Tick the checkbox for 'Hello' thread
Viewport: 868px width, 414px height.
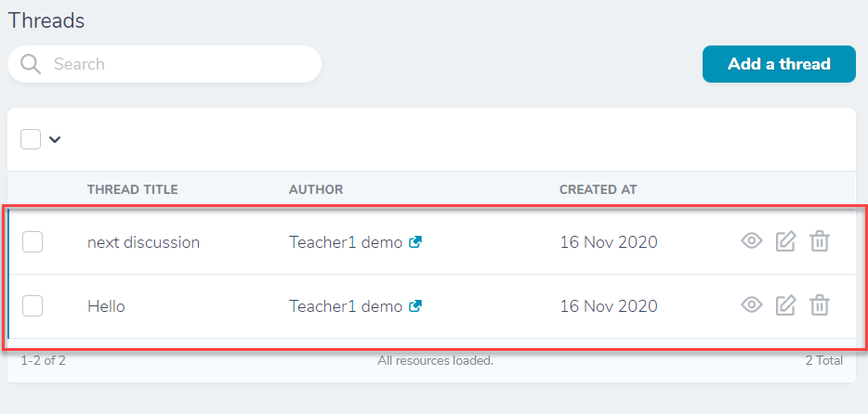(33, 305)
